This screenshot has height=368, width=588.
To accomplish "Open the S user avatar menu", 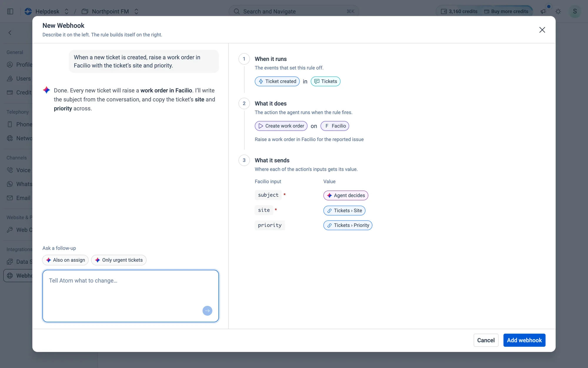I will point(575,11).
